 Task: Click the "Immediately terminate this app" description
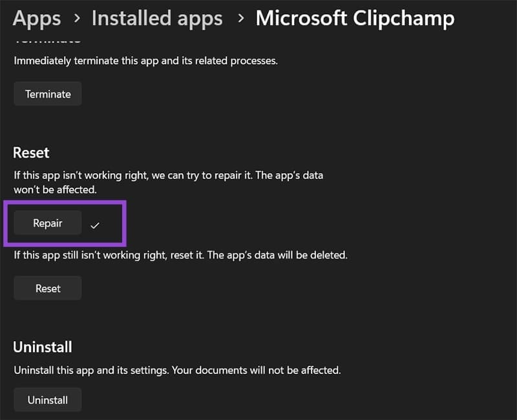pos(145,61)
